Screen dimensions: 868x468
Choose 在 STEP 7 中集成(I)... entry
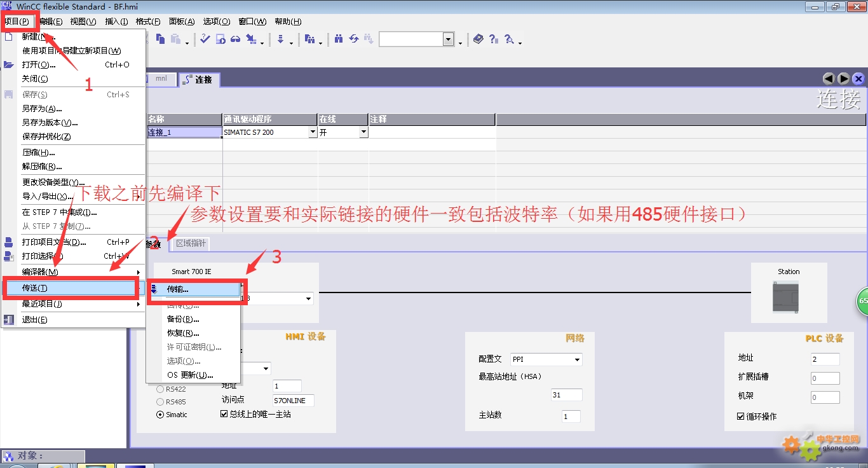tap(74, 212)
